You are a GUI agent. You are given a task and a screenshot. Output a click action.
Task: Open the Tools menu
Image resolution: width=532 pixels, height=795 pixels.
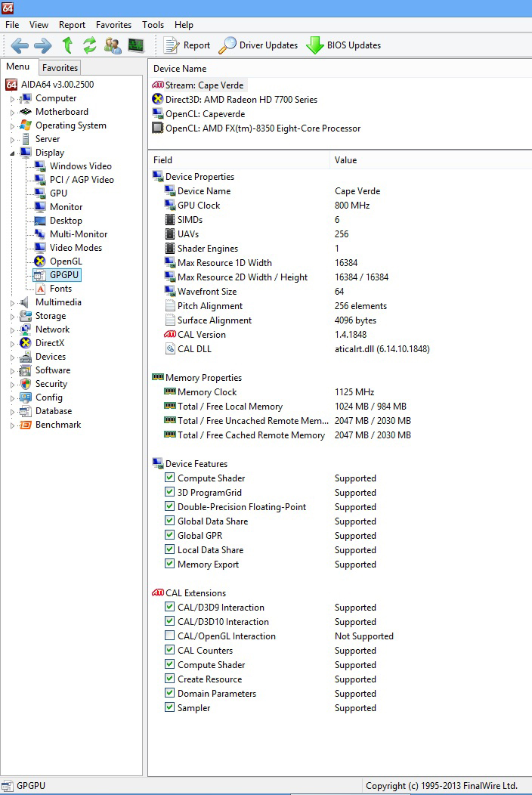pos(153,25)
